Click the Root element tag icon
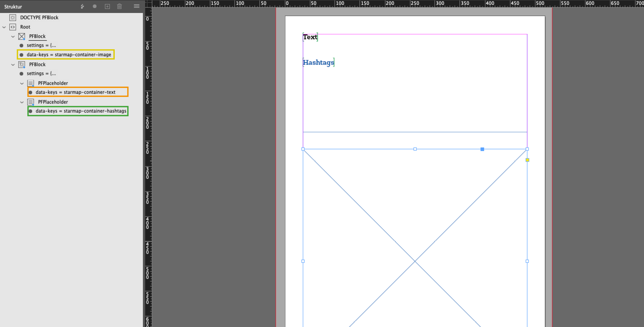Viewport: 644px width, 327px height. click(13, 27)
